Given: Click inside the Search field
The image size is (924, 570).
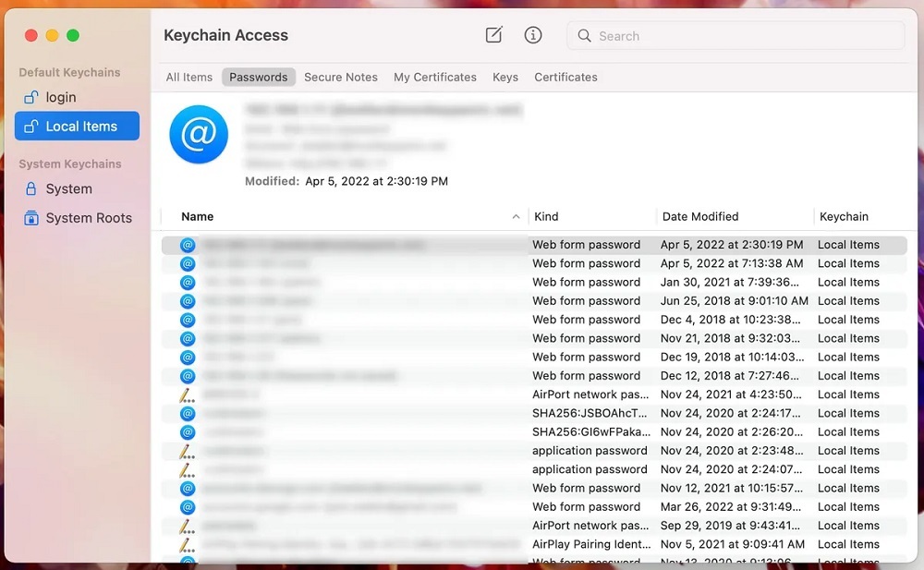Looking at the screenshot, I should click(739, 36).
